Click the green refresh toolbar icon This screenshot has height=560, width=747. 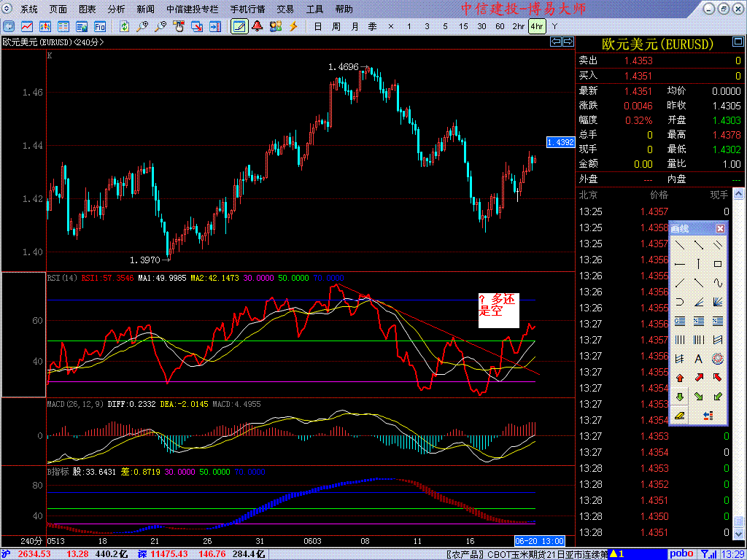(124, 26)
